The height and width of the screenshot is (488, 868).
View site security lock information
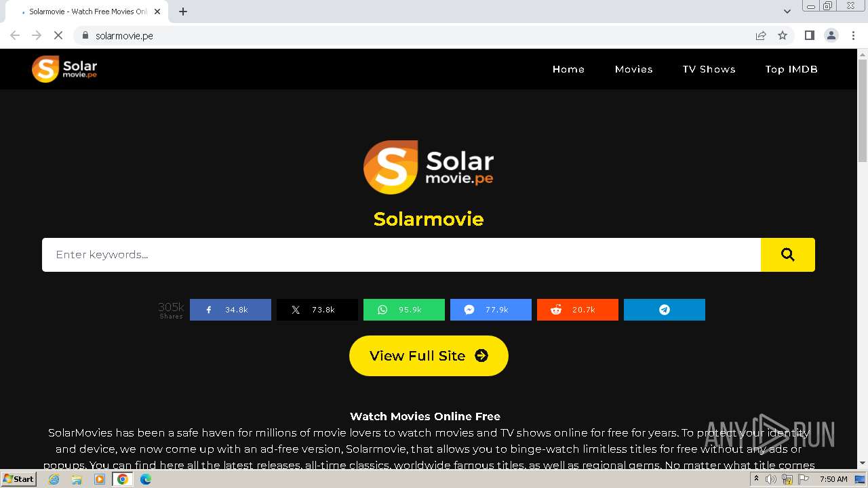[x=85, y=35]
